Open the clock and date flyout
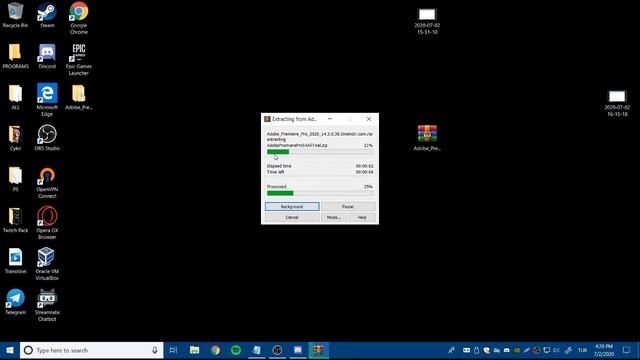 click(x=604, y=350)
